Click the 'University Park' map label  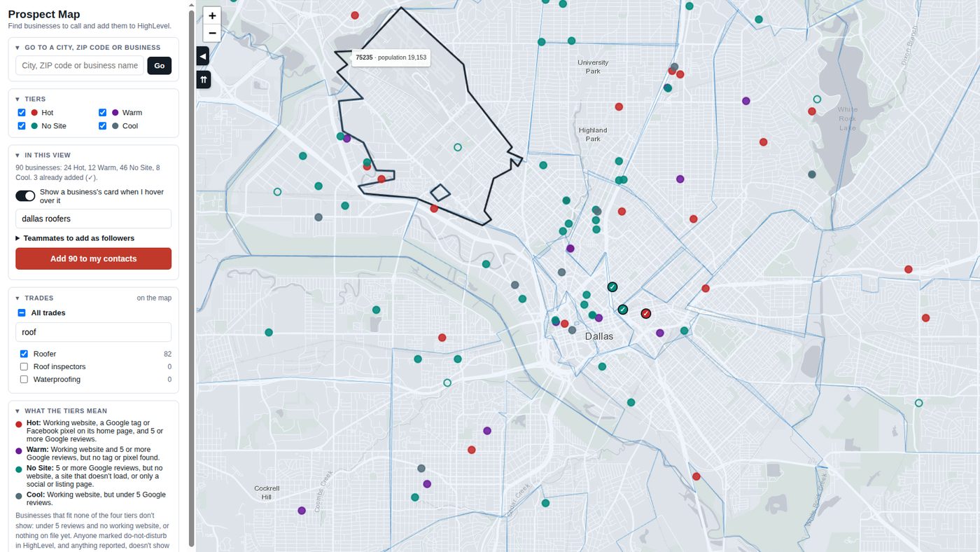coord(593,67)
